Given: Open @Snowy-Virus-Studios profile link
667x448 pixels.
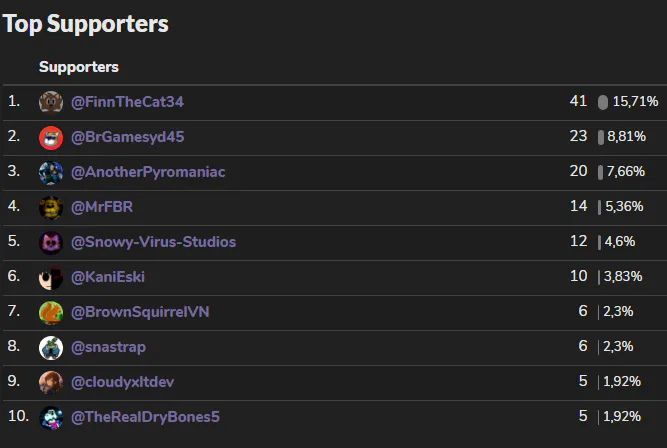Looking at the screenshot, I should [153, 242].
